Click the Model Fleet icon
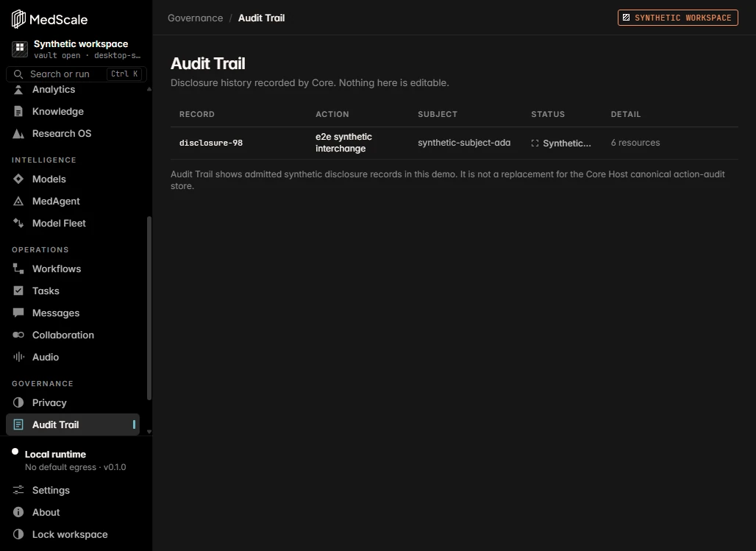 [x=18, y=223]
